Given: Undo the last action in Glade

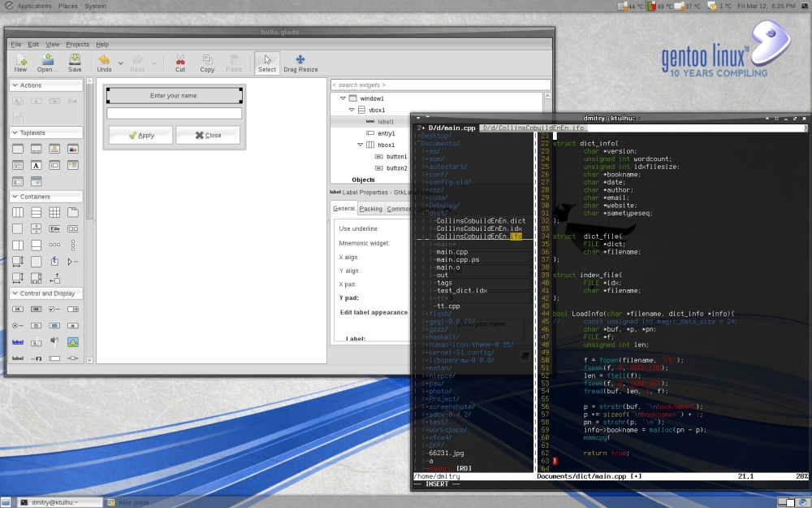Looking at the screenshot, I should pos(104,63).
